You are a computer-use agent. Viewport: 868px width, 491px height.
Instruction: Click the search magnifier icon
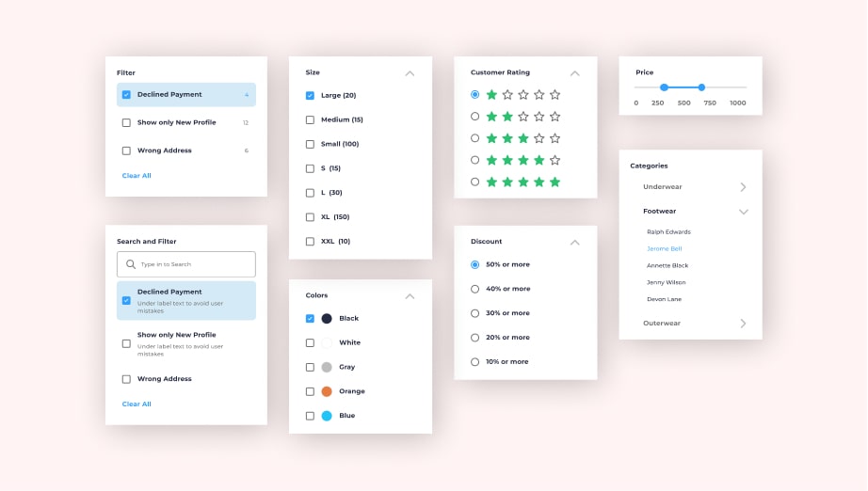point(131,264)
